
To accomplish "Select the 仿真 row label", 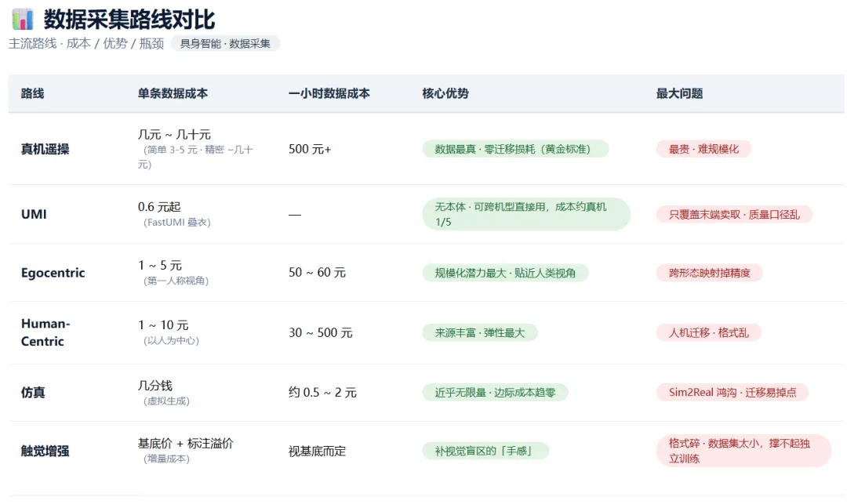I will 32,393.
